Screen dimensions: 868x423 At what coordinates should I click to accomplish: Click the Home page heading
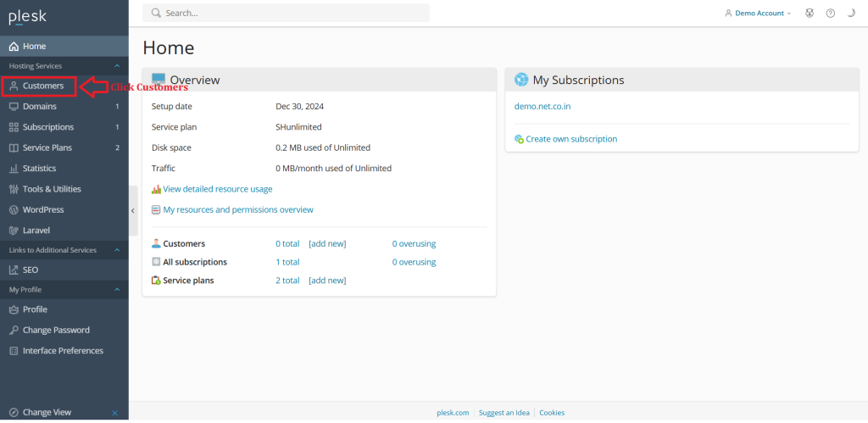[169, 48]
